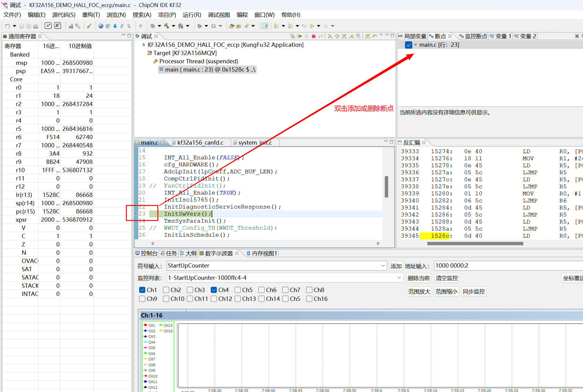
Task: Open the 符号输入 StartUpCounter dropdown
Action: (x=383, y=266)
